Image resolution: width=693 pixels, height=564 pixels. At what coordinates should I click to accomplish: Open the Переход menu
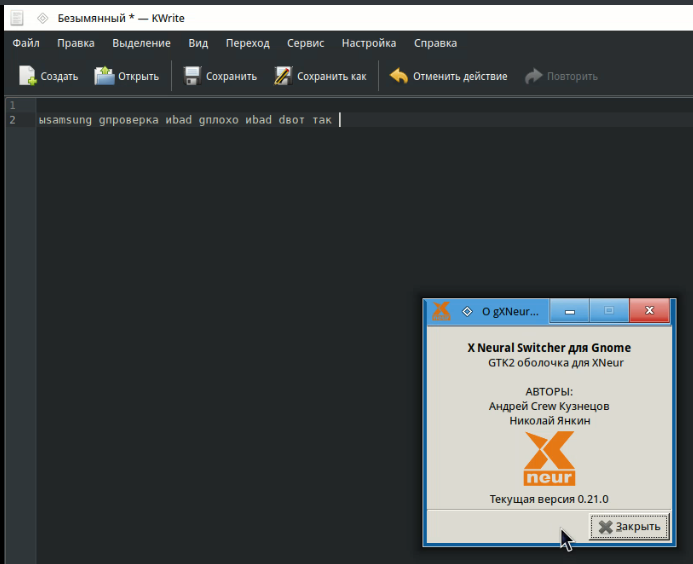coord(248,43)
